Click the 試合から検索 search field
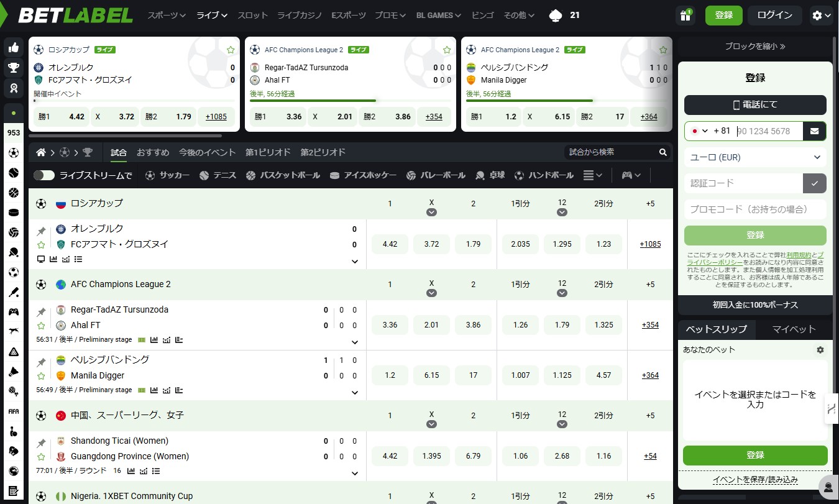 tap(611, 152)
